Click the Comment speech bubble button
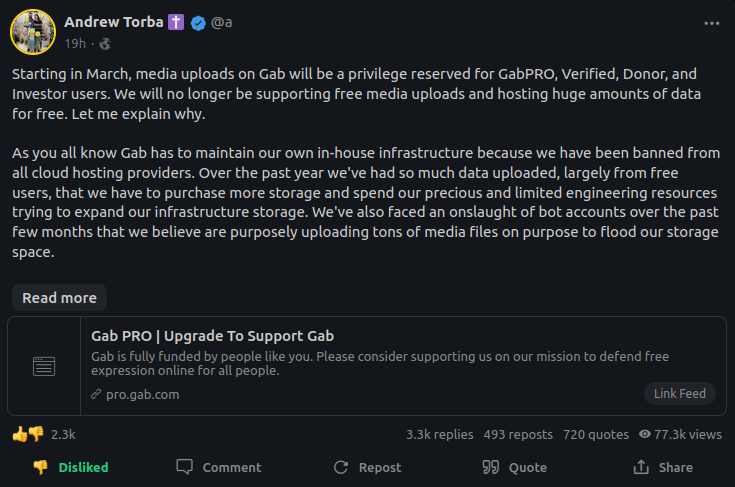The width and height of the screenshot is (735, 487). tap(218, 467)
